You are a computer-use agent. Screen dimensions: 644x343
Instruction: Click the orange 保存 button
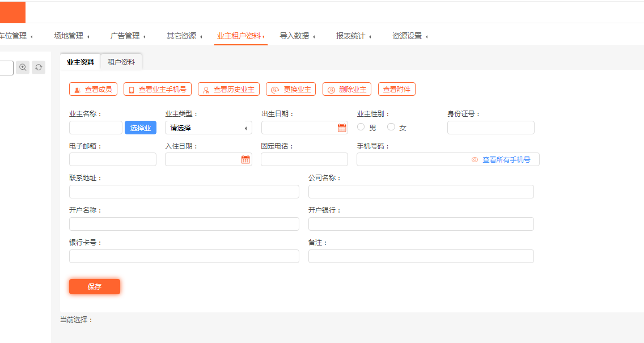tap(95, 287)
